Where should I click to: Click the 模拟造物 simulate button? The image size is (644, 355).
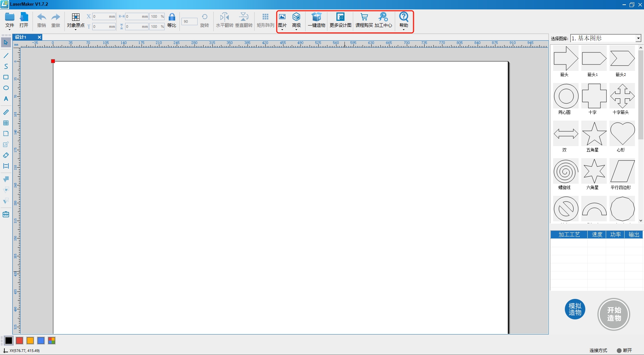point(575,309)
